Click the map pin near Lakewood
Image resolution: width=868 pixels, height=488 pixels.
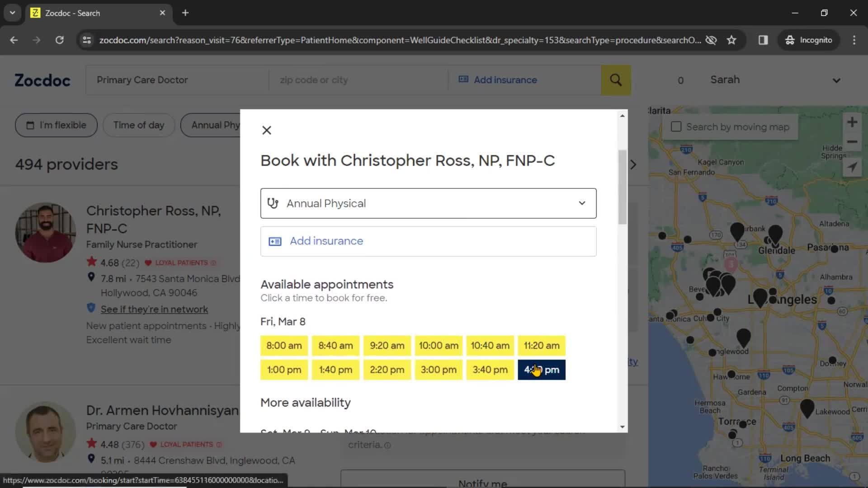point(807,408)
